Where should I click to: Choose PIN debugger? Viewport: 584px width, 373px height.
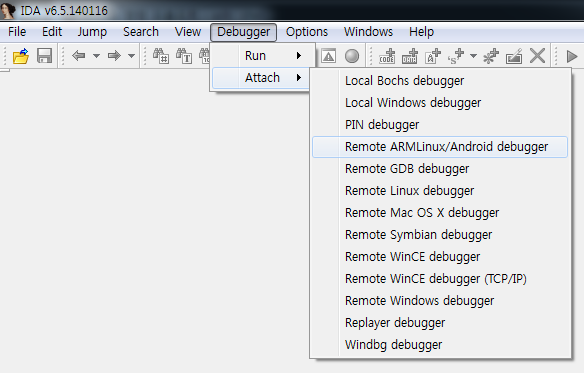point(440,124)
